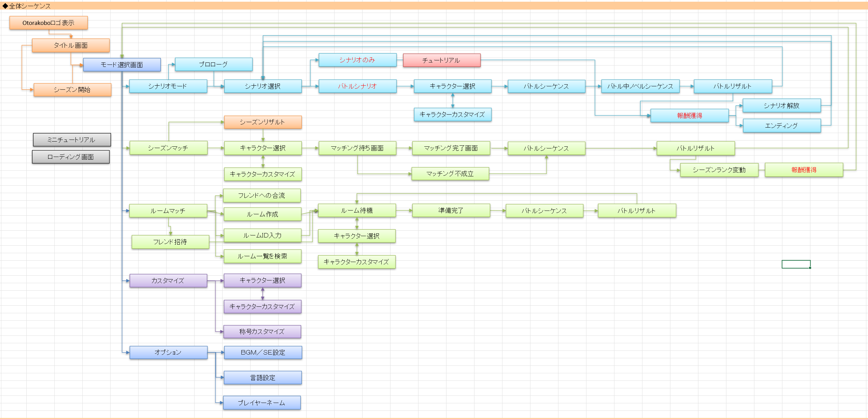The image size is (868, 419).
Task: Select the モード選択画面 box
Action: [122, 65]
